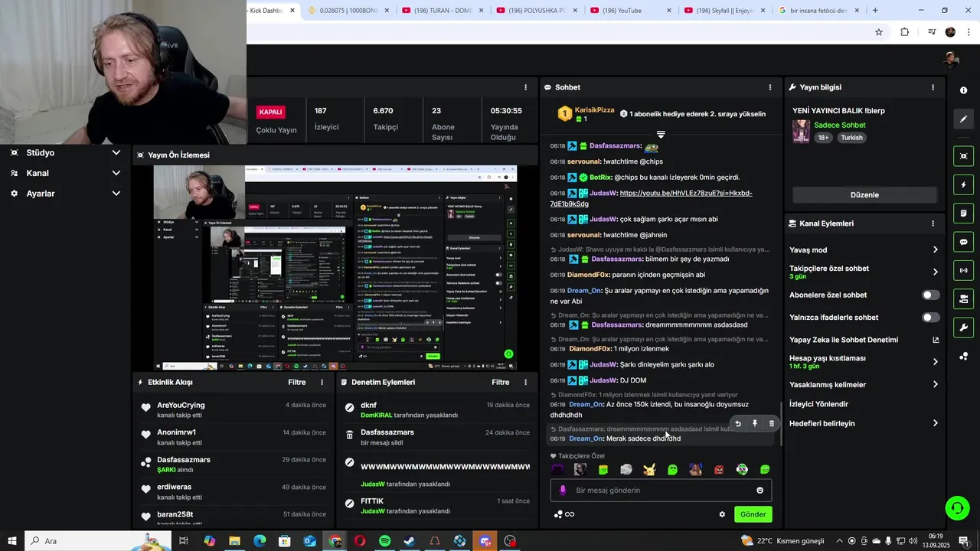Image resolution: width=980 pixels, height=551 pixels.
Task: Toggle the chat bubble panel icon in sidebar
Action: (x=963, y=242)
